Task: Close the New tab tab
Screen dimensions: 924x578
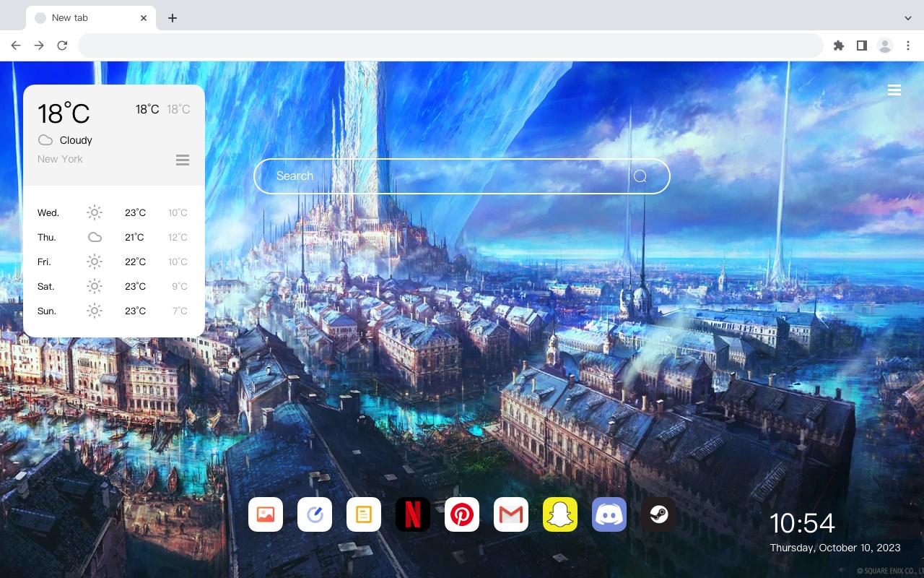Action: pos(144,18)
